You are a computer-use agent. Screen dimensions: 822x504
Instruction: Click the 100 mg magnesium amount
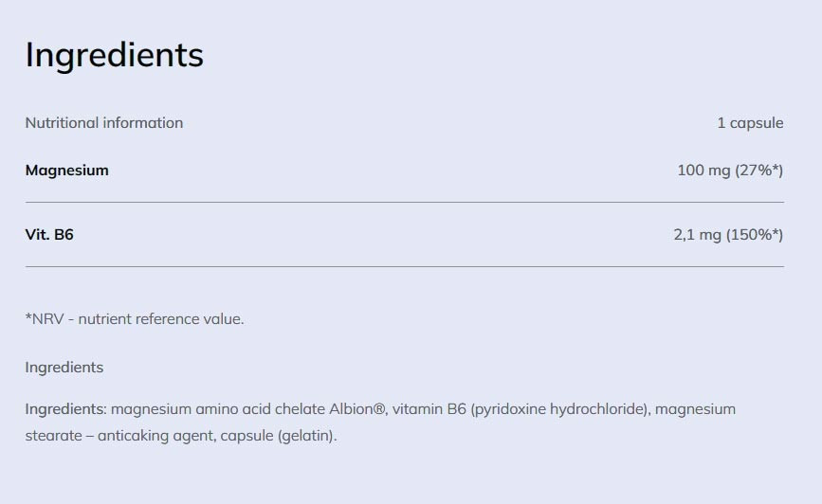pyautogui.click(x=703, y=171)
